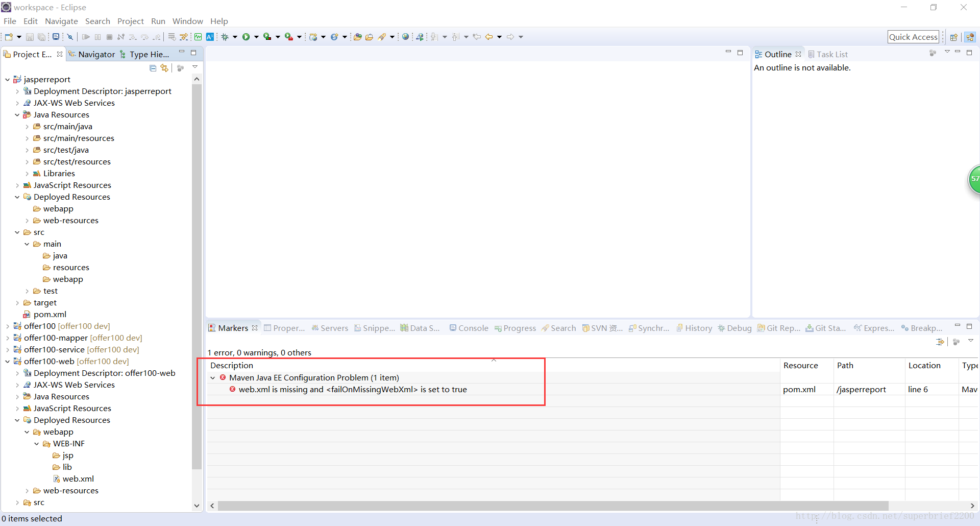Click the New wizard toolbar icon
Image resolution: width=980 pixels, height=526 pixels.
pos(9,37)
